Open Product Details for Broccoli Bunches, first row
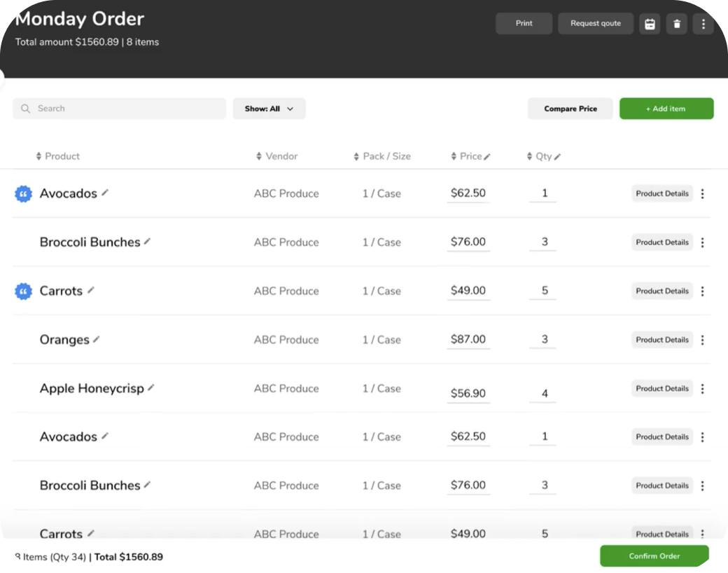This screenshot has width=728, height=573. pyautogui.click(x=661, y=242)
